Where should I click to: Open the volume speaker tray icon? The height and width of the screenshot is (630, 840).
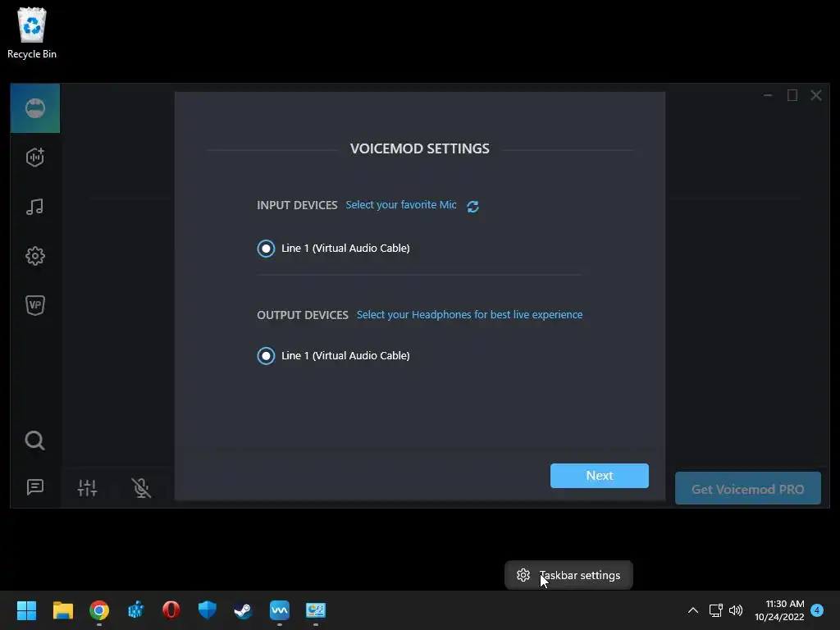coord(736,610)
